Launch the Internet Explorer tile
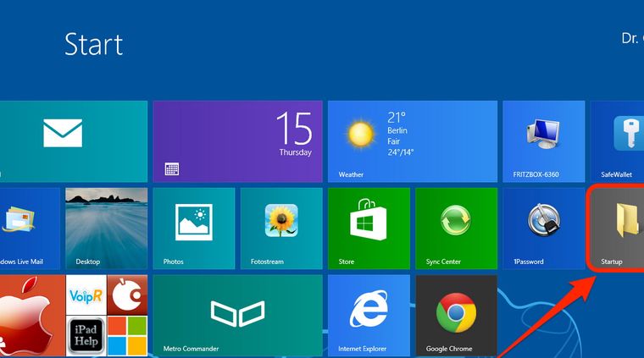 369,316
